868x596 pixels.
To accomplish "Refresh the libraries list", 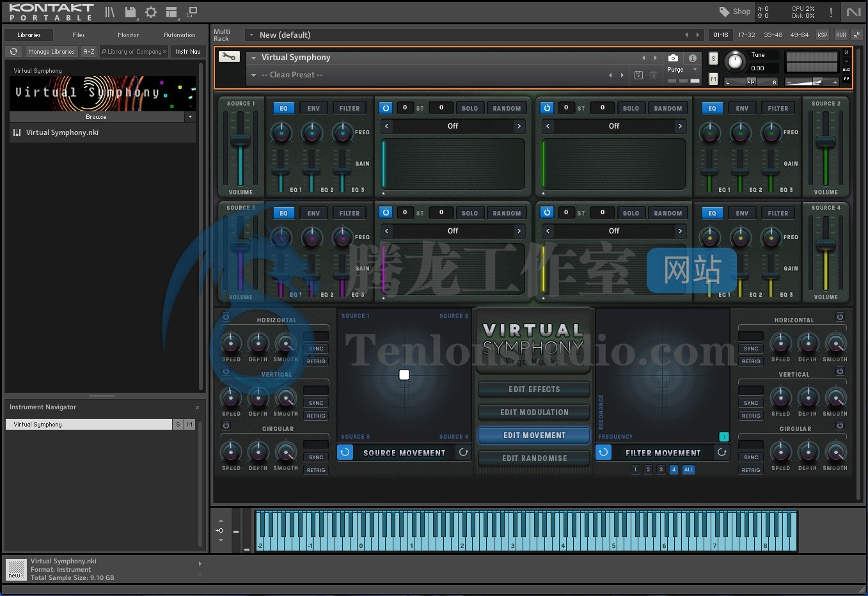I will click(x=13, y=51).
